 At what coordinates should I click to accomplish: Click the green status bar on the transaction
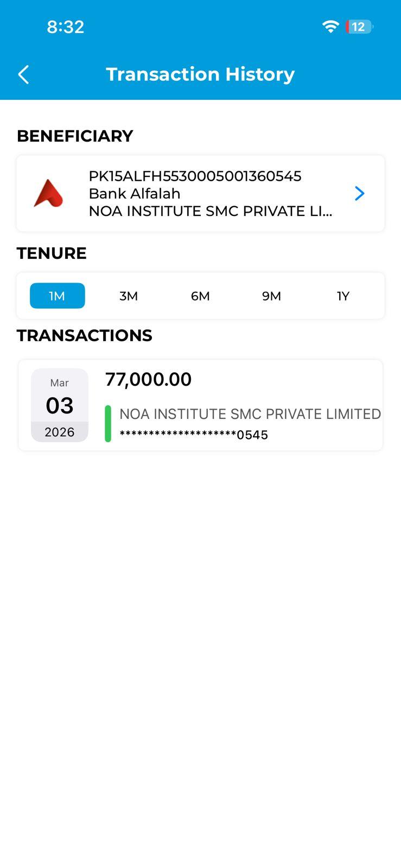click(x=108, y=424)
